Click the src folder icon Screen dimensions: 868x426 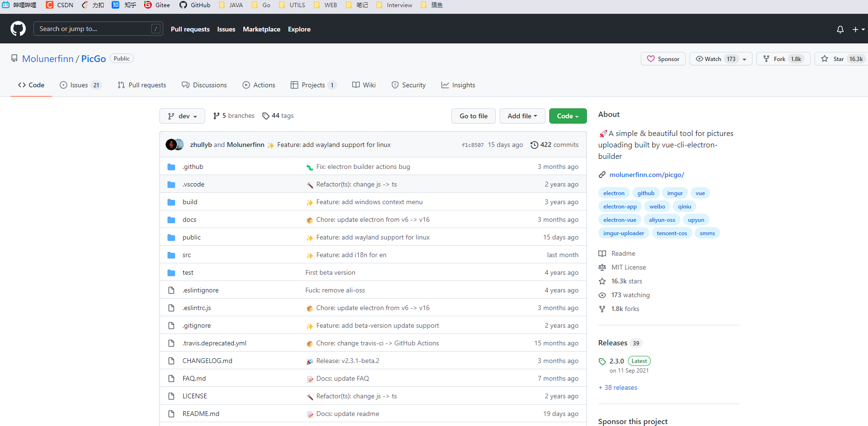point(171,255)
